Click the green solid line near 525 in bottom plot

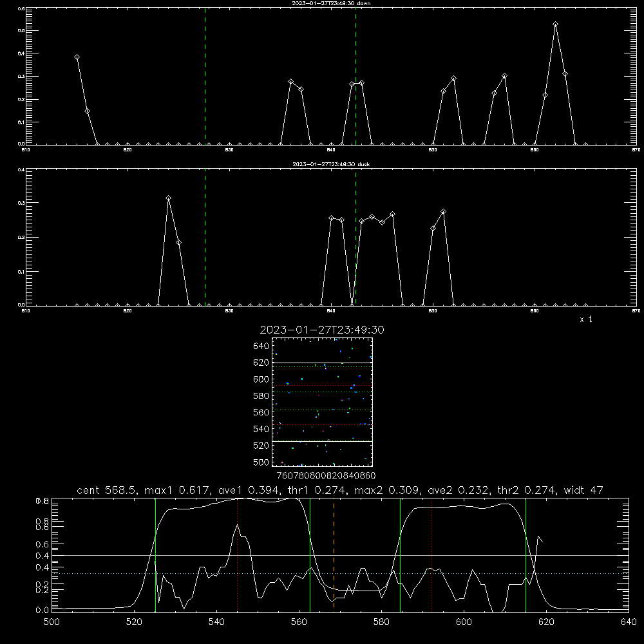(156, 555)
